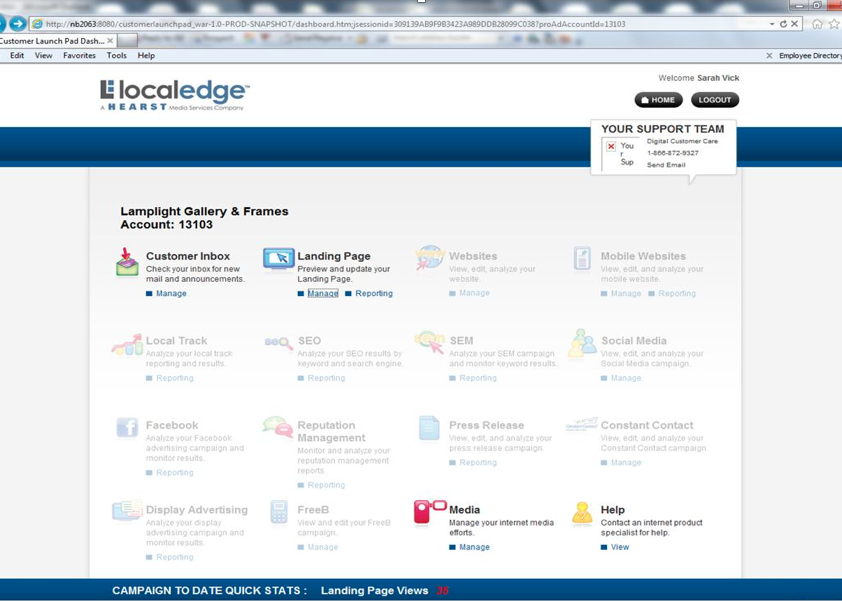Screen dimensions: 842x601
Task: Click the FreeB phone keypad icon
Action: click(x=279, y=512)
